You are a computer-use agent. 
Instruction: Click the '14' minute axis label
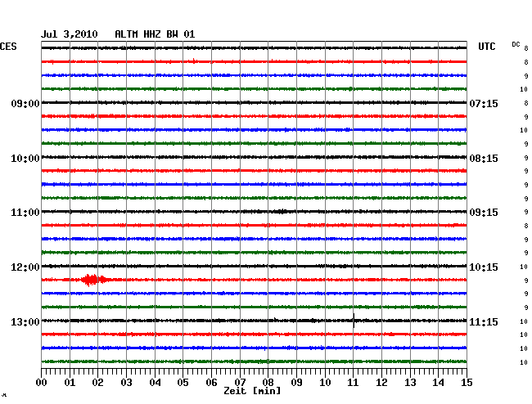coord(438,382)
